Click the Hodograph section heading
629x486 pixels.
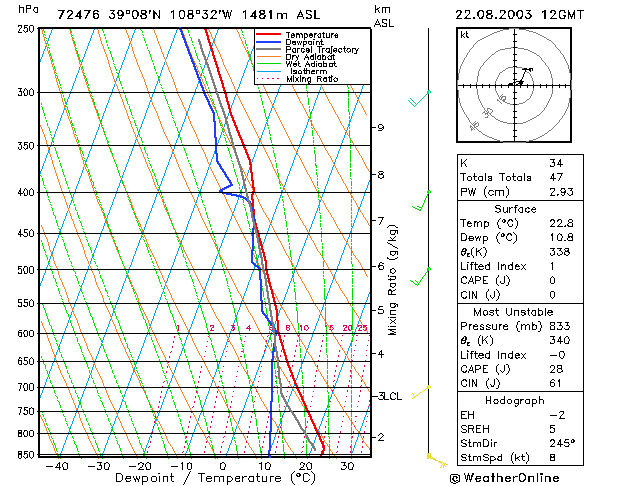pyautogui.click(x=515, y=401)
